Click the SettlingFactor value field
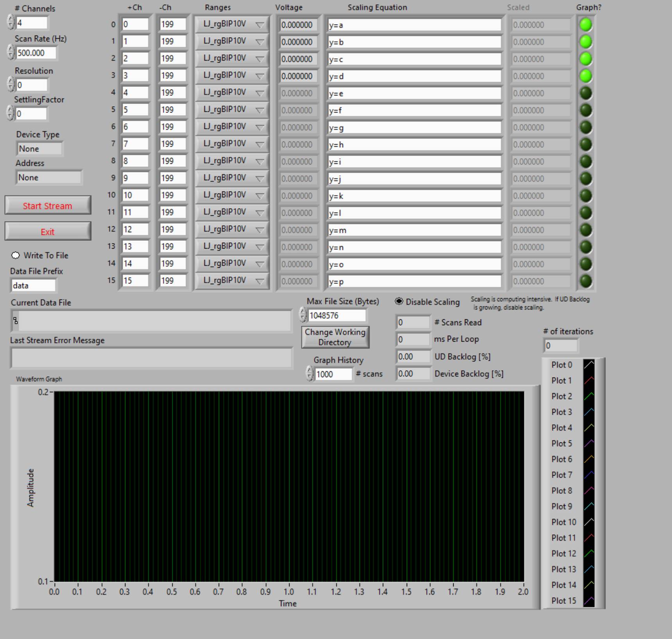The width and height of the screenshot is (672, 639). [x=31, y=114]
